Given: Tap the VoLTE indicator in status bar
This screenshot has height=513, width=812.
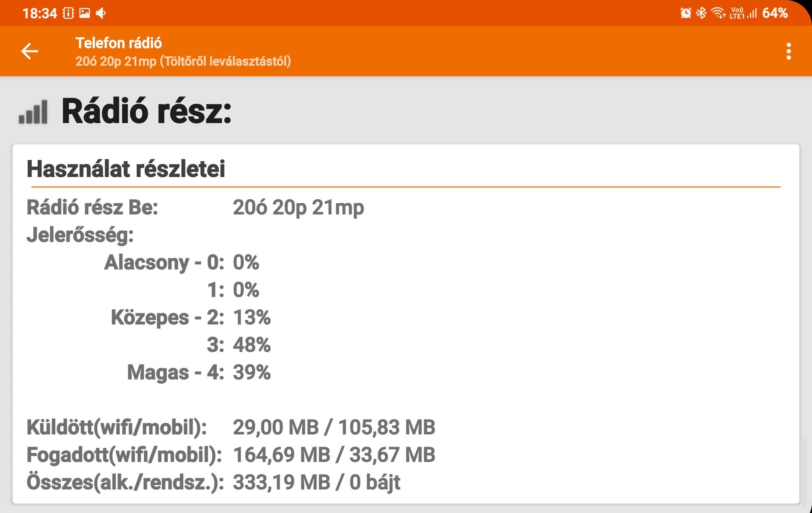Looking at the screenshot, I should coord(737,13).
